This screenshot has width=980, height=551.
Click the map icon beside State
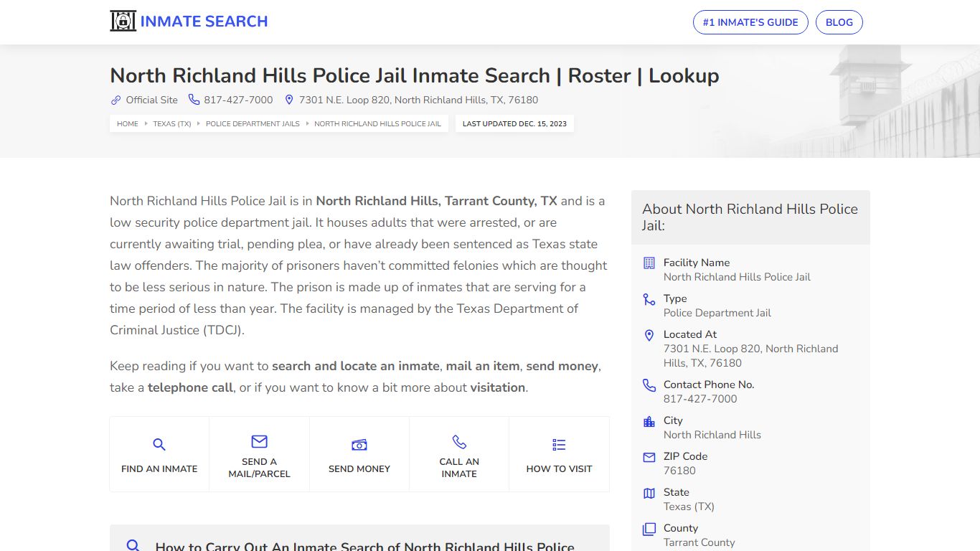[x=649, y=493]
